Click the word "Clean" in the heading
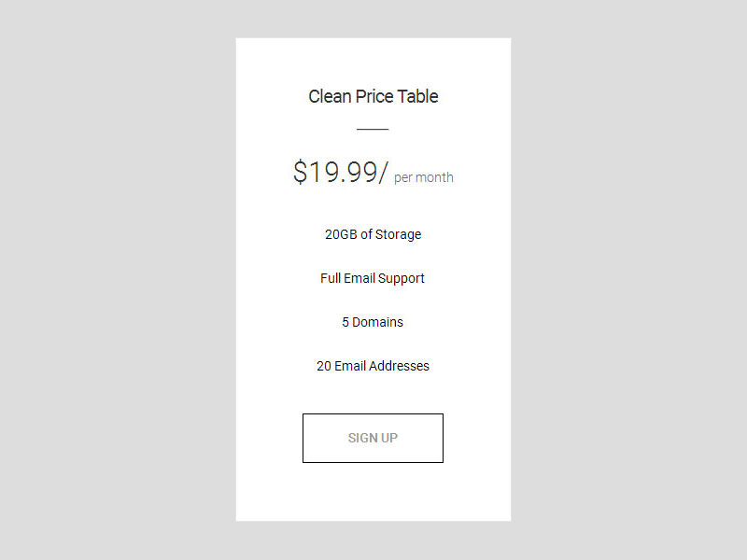This screenshot has height=560, width=747. [329, 96]
